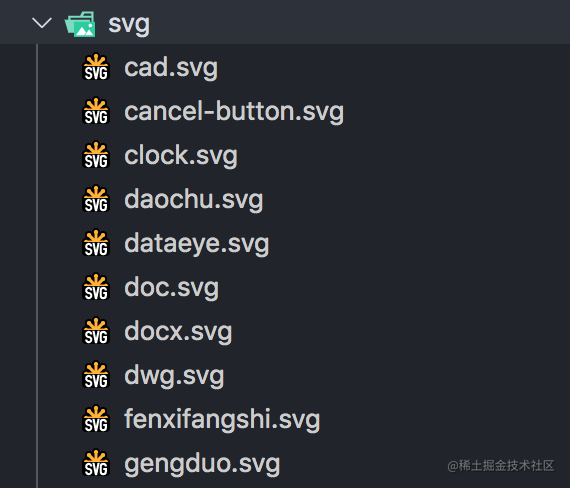The height and width of the screenshot is (488, 570).
Task: Open fenxifangshi.svg file
Action: tap(222, 420)
